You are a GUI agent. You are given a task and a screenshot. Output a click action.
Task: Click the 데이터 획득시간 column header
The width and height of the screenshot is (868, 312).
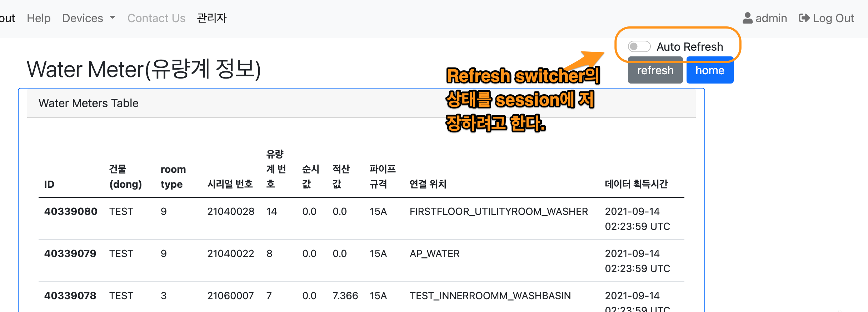[x=636, y=184]
